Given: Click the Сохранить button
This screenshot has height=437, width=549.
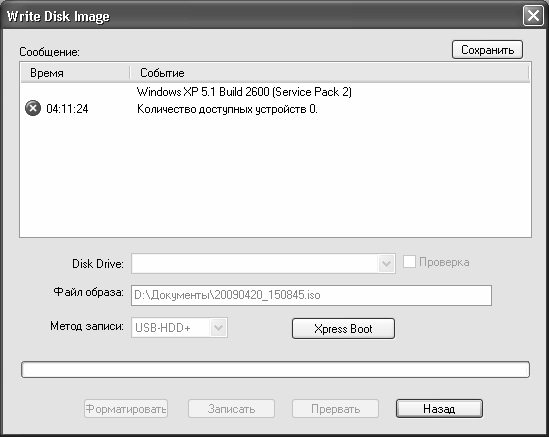Looking at the screenshot, I should coord(487,50).
